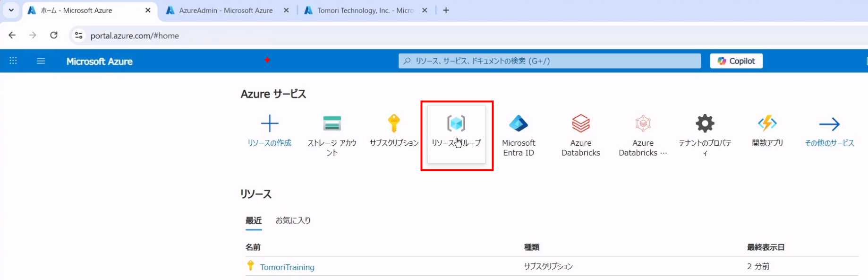Screen dimensions: 868x280
Task: Reload the page with the refresh button
Action: pyautogui.click(x=54, y=35)
